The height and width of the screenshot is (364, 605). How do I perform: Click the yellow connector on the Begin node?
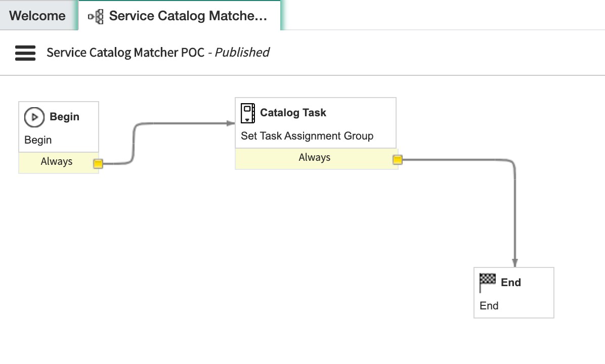[x=98, y=163]
